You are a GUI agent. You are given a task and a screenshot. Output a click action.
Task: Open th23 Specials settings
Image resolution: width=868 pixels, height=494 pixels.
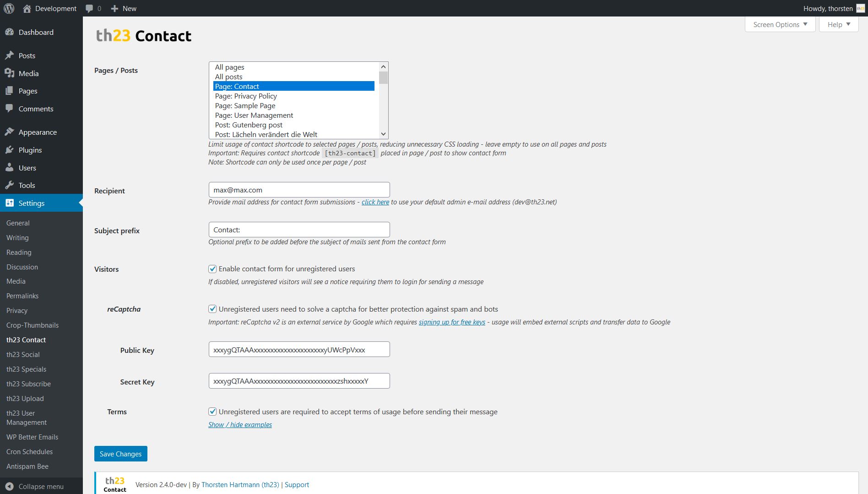[x=26, y=369]
